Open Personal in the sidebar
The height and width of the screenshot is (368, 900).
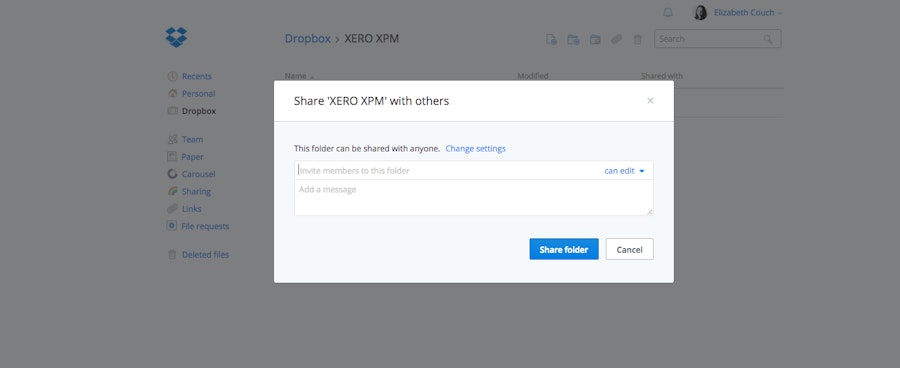click(x=199, y=94)
